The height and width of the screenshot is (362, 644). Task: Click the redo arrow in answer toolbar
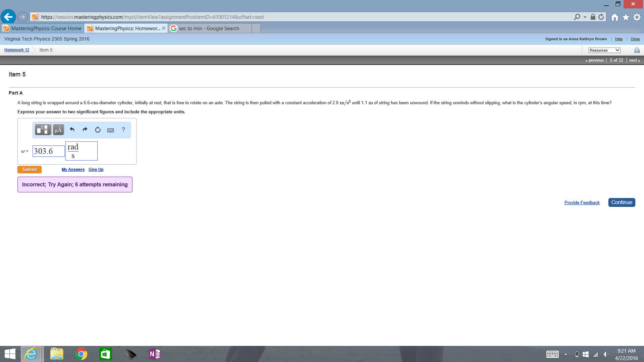click(85, 130)
